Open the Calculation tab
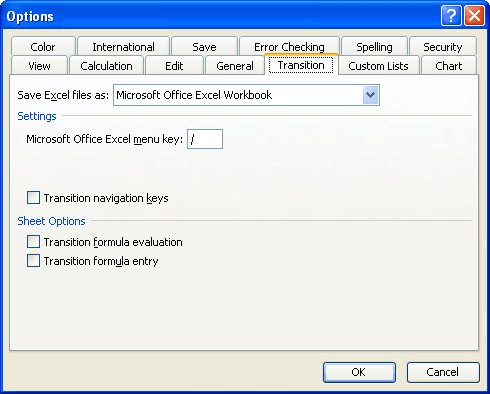This screenshot has width=490, height=394. tap(106, 66)
